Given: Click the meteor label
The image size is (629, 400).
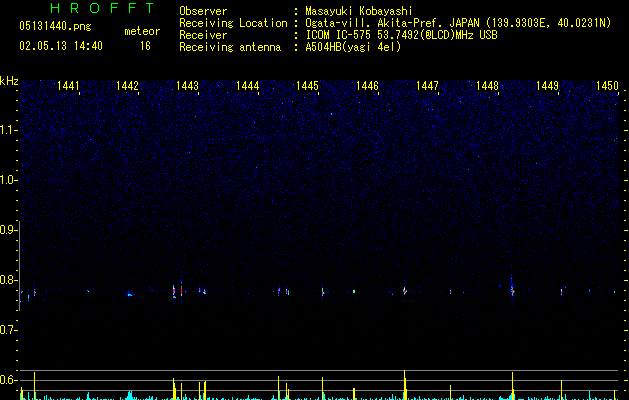Looking at the screenshot, I should point(142,31).
